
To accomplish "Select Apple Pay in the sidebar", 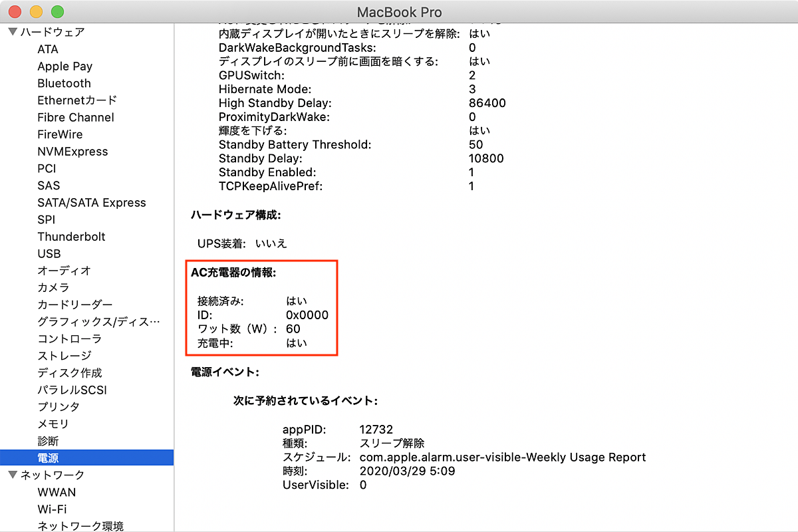I will (65, 66).
